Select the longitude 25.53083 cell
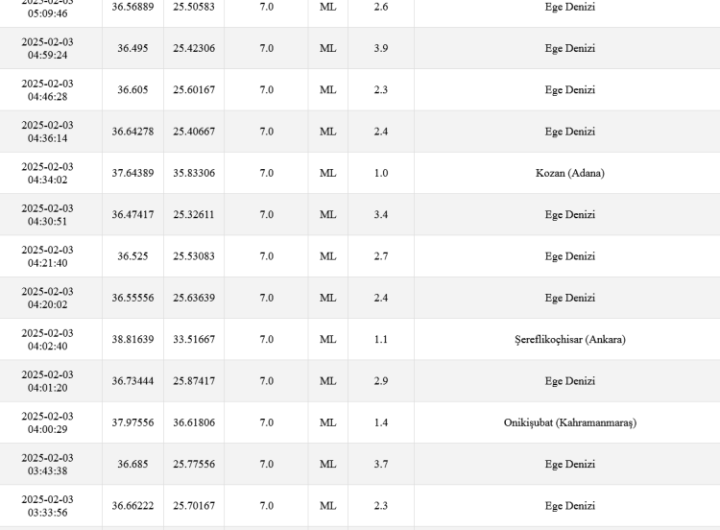Viewport: 720px width, 530px height. pyautogui.click(x=194, y=256)
